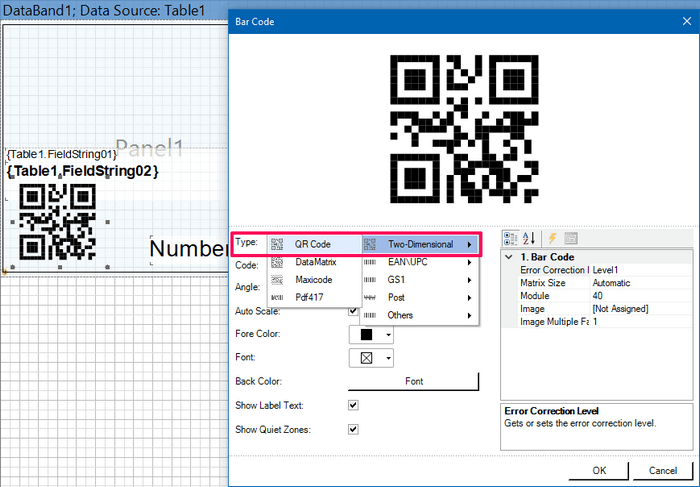The image size is (700, 487).
Task: Click the wide Font button
Action: [x=413, y=381]
